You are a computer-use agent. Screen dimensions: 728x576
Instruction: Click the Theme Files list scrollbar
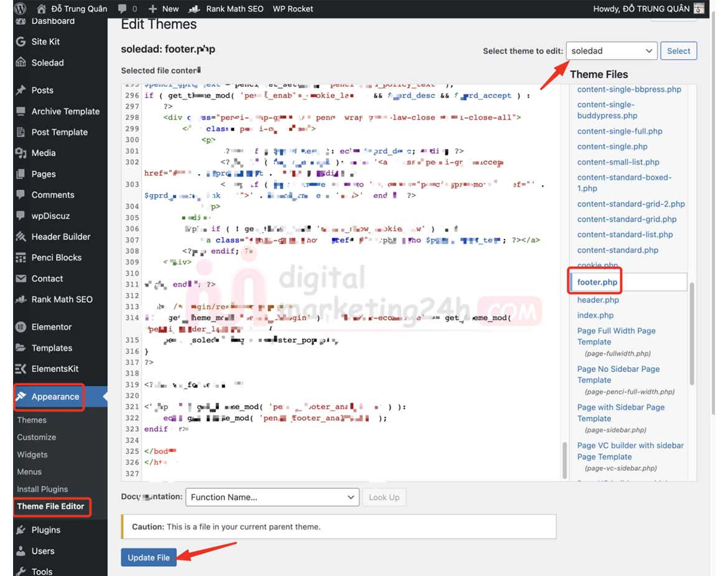692,333
